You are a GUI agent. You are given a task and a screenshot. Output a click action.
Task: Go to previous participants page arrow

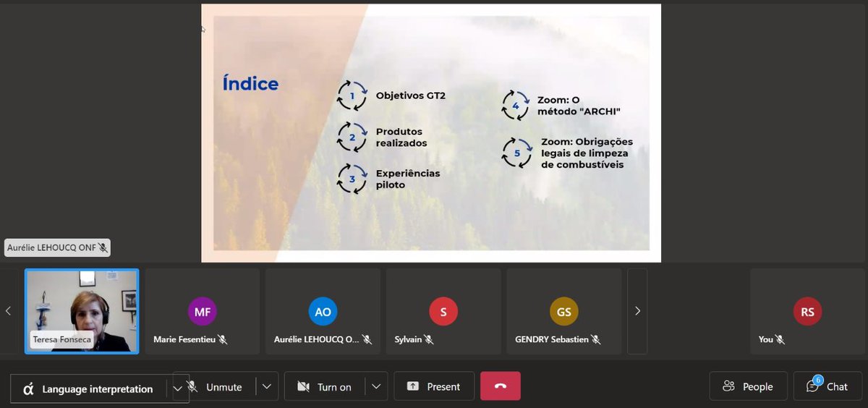[9, 311]
